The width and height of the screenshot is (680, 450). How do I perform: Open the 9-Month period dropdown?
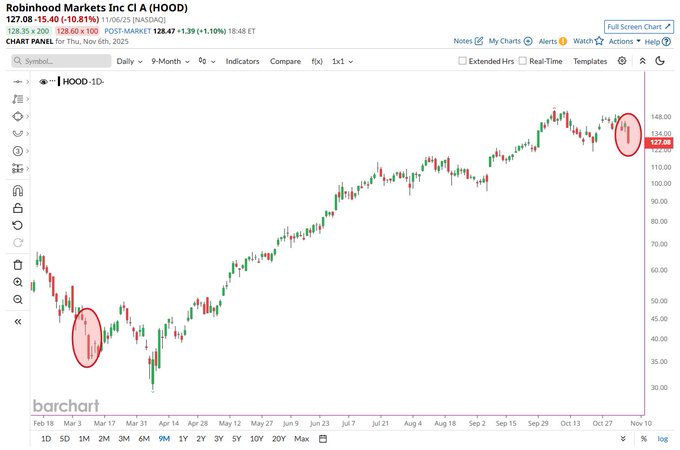170,61
